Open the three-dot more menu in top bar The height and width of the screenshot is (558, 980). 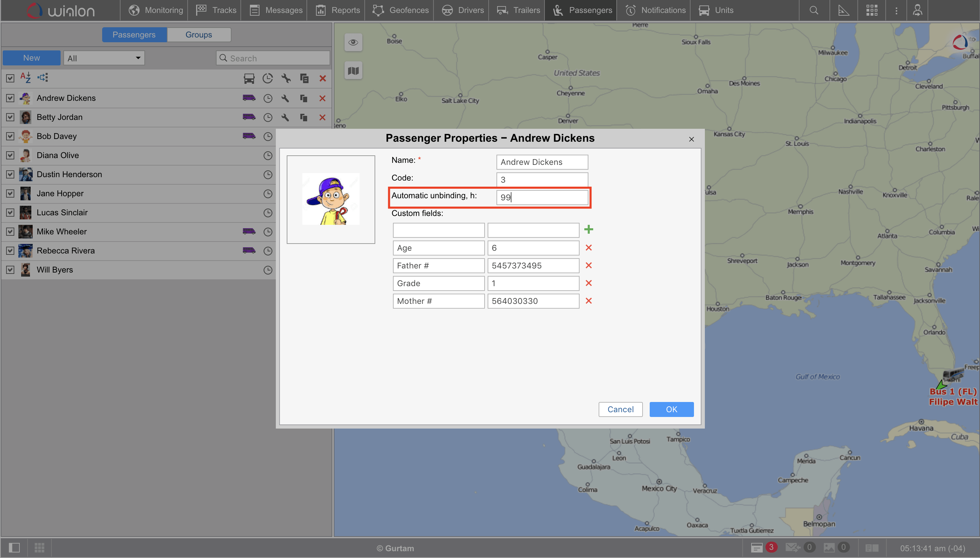896,10
